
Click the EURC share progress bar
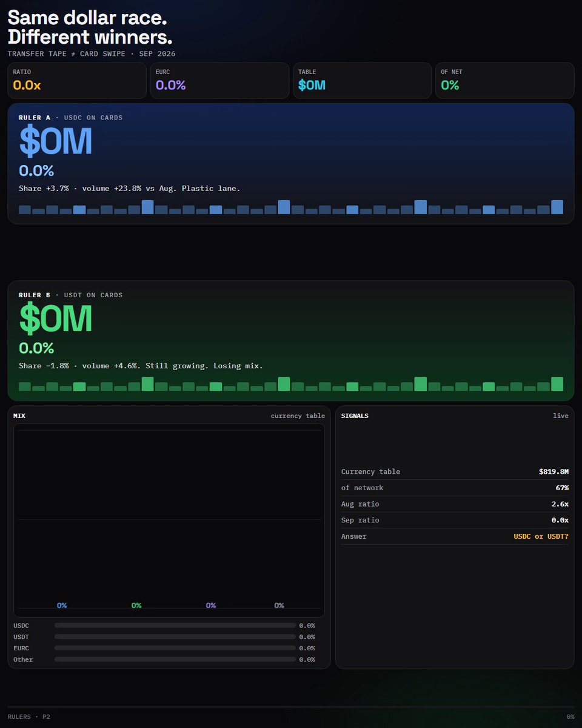click(175, 648)
